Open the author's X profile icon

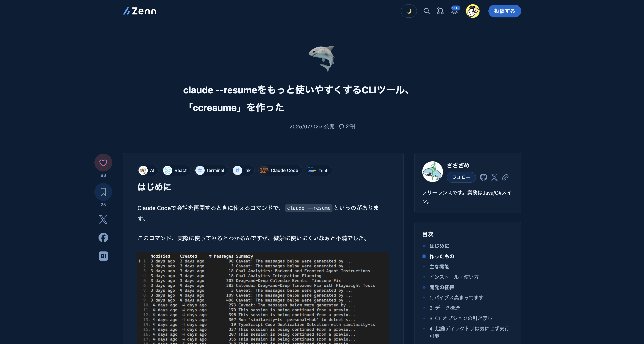[x=494, y=177]
